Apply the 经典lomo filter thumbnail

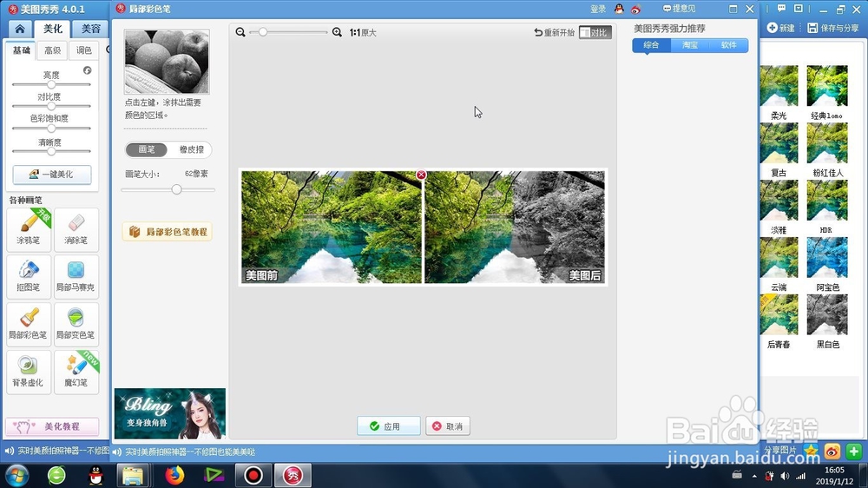pos(827,86)
